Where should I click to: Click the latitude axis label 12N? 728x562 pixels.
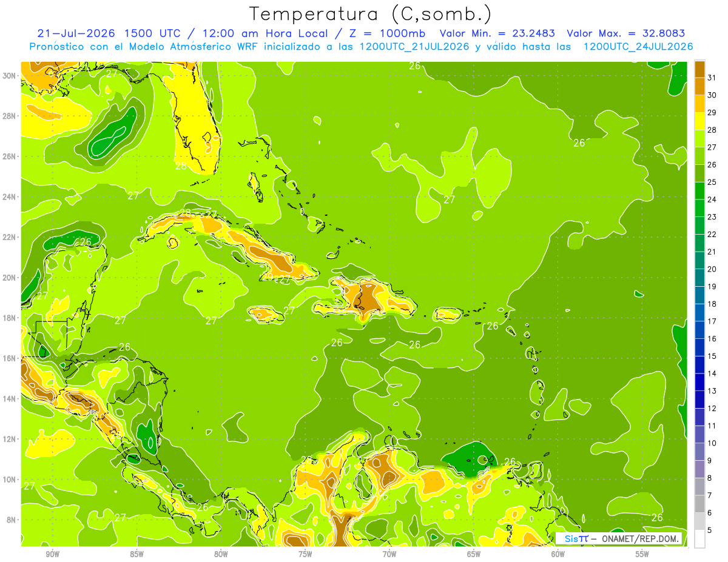click(x=9, y=439)
